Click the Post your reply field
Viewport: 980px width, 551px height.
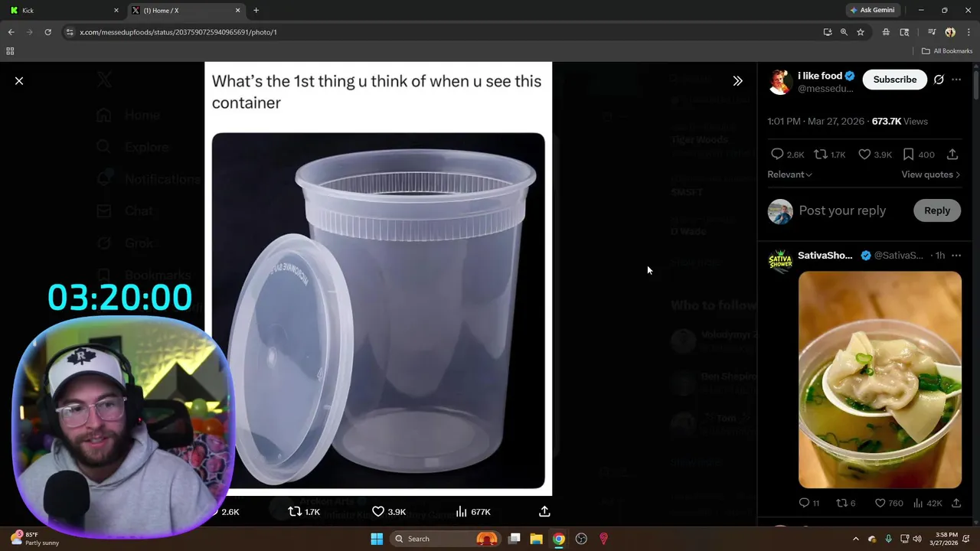pyautogui.click(x=842, y=210)
